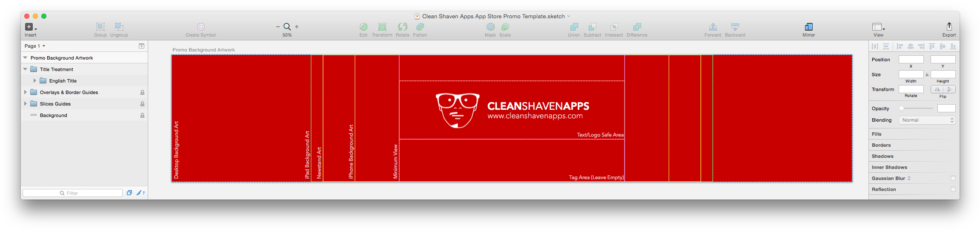The image size is (980, 231).
Task: Change the Gaussian Blur type stepper
Action: pos(909,178)
